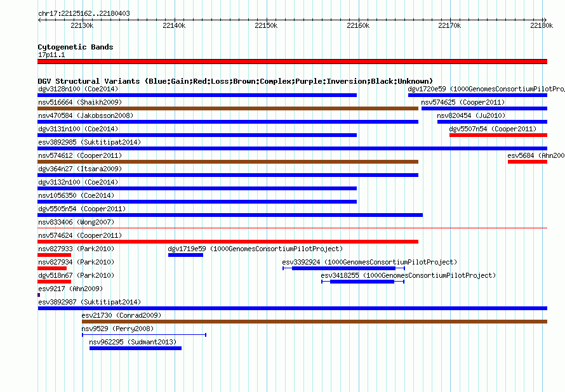The image size is (565, 392).
Task: Open the nsv9529 (Perry2008) label
Action: pyautogui.click(x=117, y=329)
